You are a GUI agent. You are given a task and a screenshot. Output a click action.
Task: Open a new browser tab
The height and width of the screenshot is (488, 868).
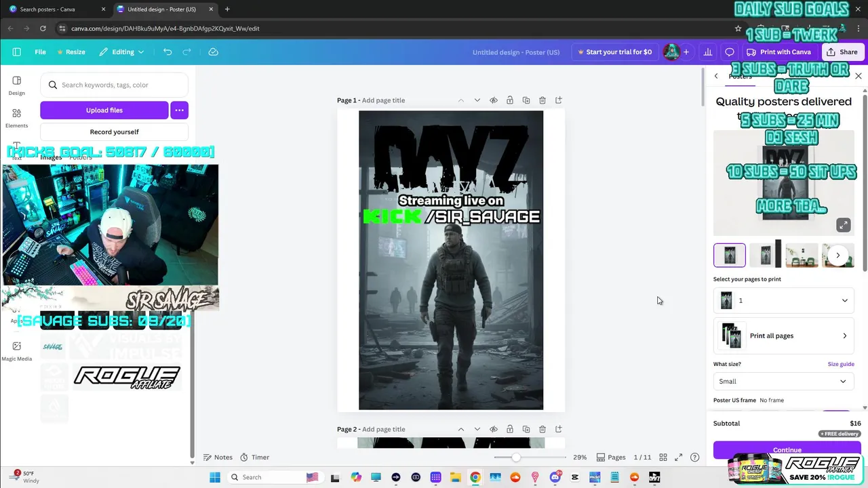point(227,9)
